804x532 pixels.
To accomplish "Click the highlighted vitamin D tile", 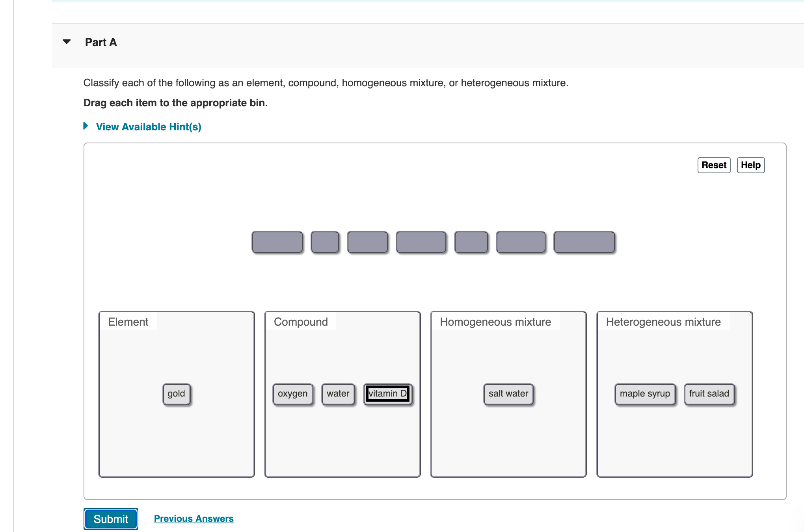I will coord(387,394).
